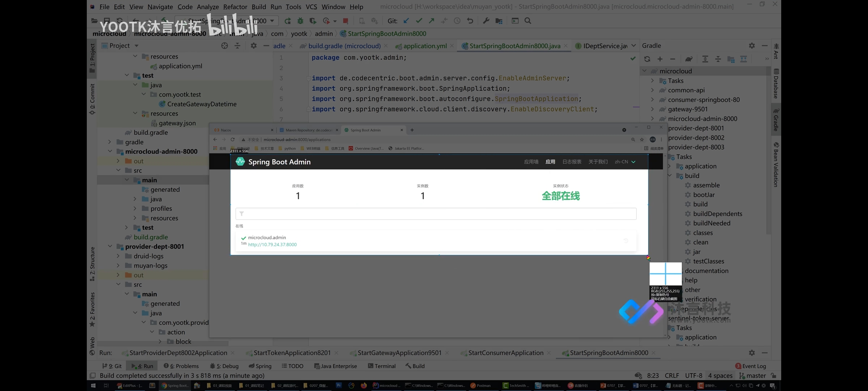Open Project Structure toolbar icon
This screenshot has height=391, width=868.
[499, 21]
